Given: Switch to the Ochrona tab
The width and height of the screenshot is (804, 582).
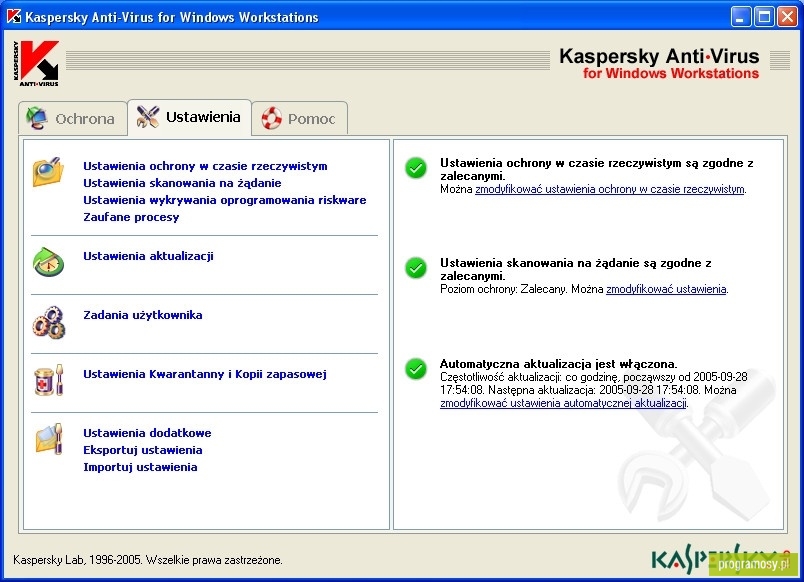Looking at the screenshot, I should click(72, 118).
